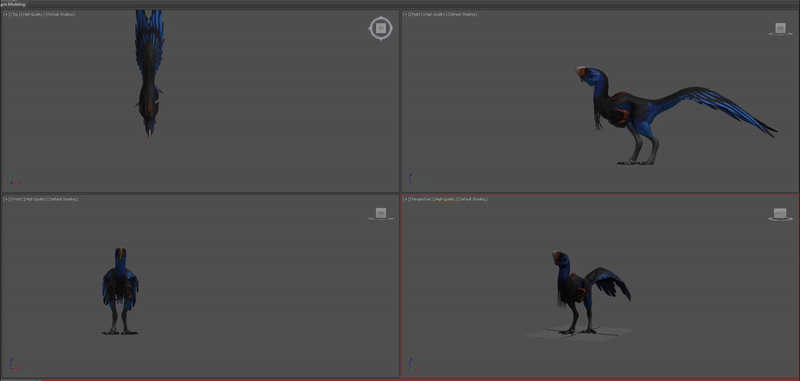Screen dimensions: 800x381
Task: Click the Front viewport label
Action: point(17,199)
